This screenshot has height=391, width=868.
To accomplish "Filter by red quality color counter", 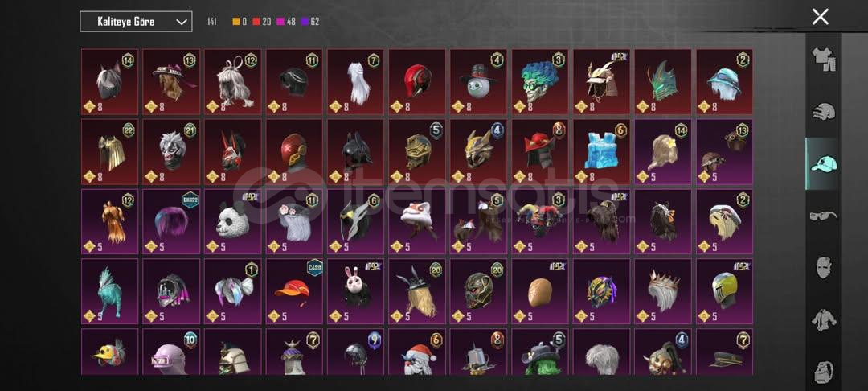I will (x=262, y=22).
